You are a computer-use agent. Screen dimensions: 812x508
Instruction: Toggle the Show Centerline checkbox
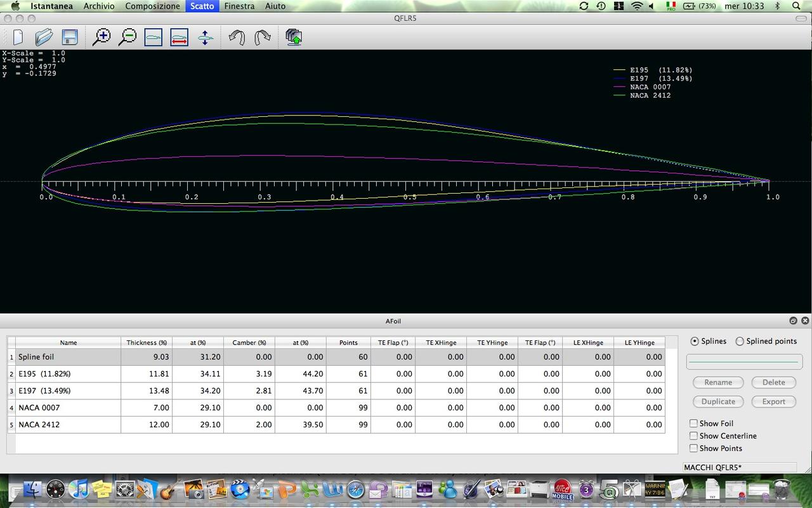(694, 436)
